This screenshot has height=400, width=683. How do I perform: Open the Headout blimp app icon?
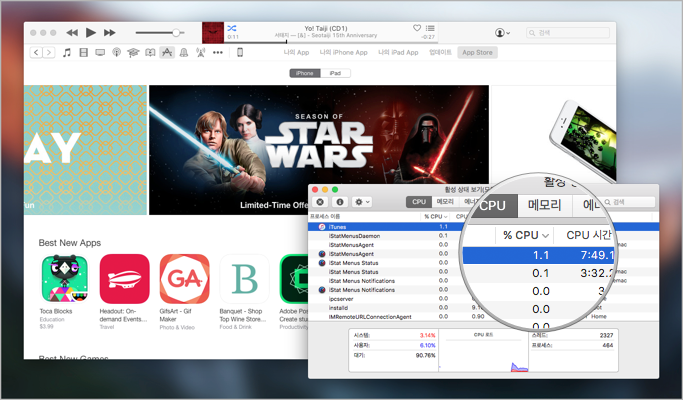[x=125, y=279]
